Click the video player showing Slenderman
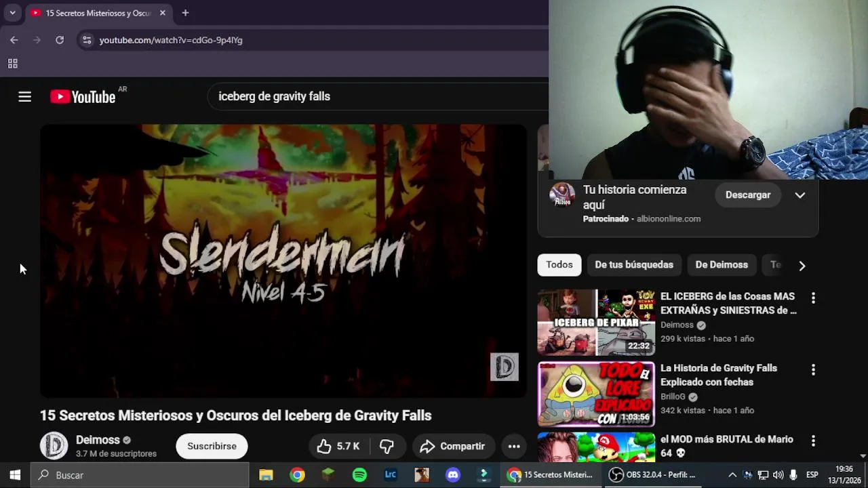Image resolution: width=868 pixels, height=488 pixels. (x=283, y=261)
